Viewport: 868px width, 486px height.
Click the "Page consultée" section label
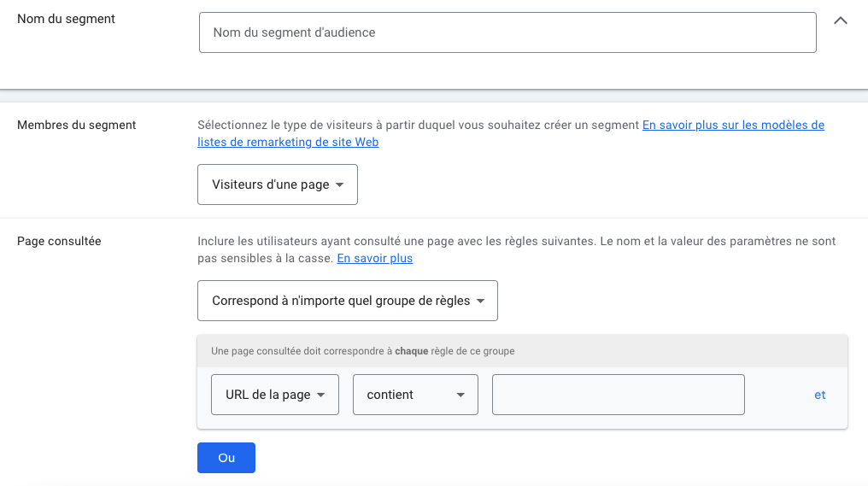click(x=59, y=241)
